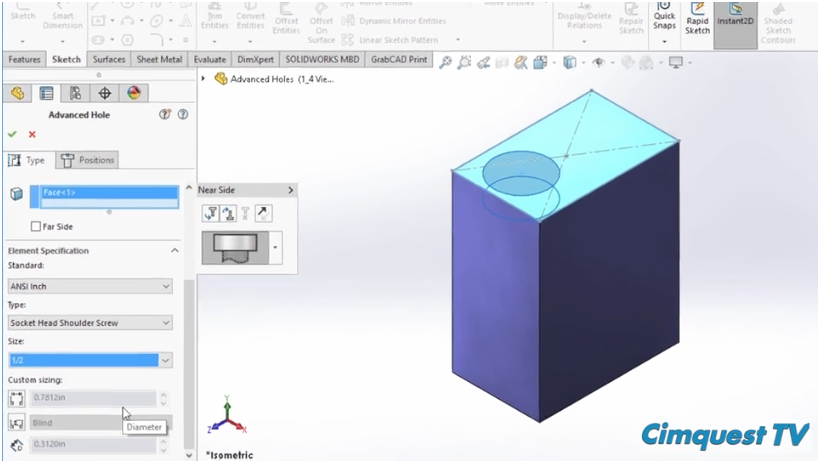Click the Quick Snaps tool
This screenshot has width=820, height=461.
664,16
